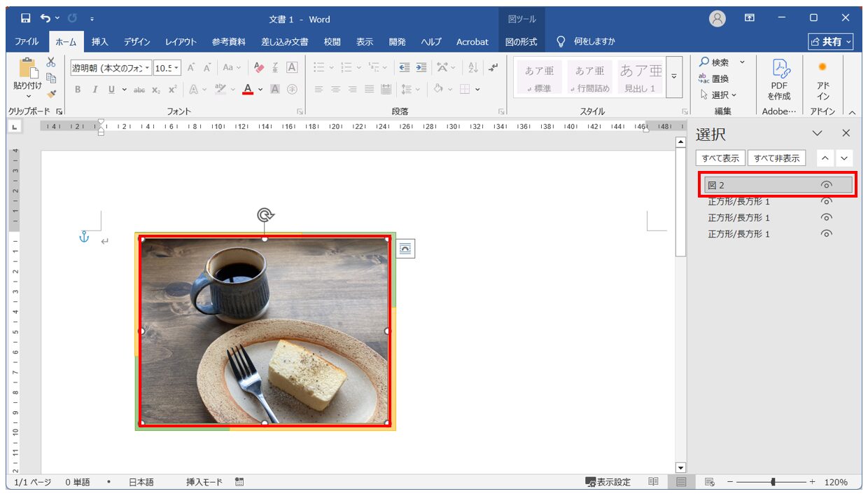Open the ファイル tab
The height and width of the screenshot is (496, 868).
27,42
